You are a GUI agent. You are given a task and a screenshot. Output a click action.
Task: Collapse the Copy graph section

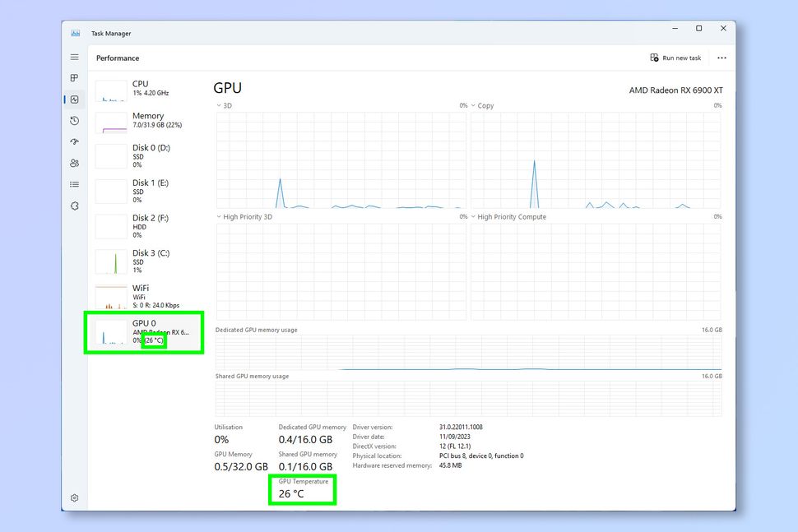coord(474,105)
